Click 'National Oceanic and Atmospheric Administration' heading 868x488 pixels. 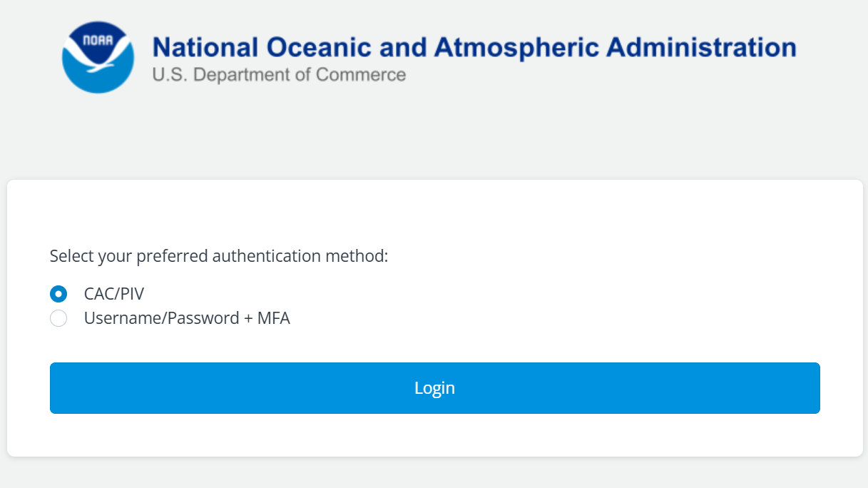474,47
